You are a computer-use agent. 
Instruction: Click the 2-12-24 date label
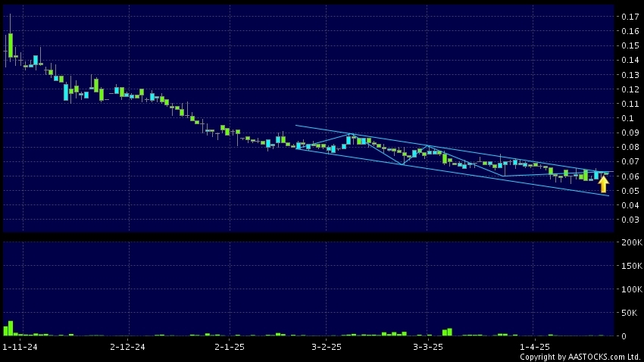[x=127, y=347]
